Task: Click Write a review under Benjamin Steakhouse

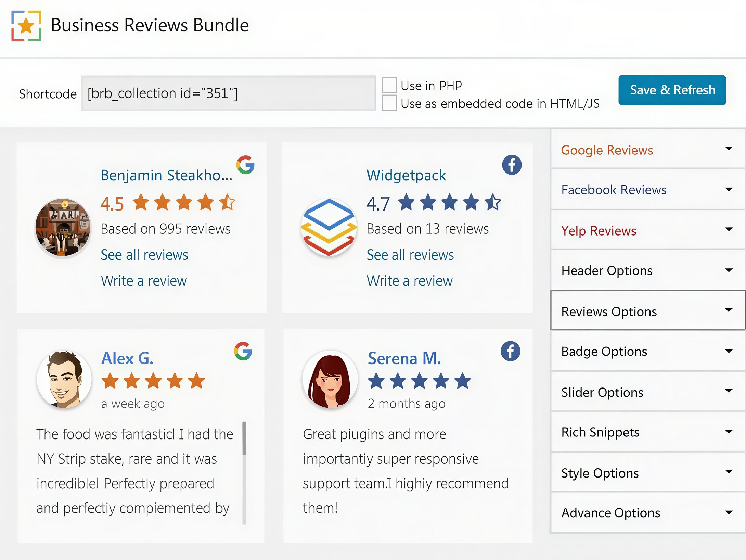Action: coord(144,281)
